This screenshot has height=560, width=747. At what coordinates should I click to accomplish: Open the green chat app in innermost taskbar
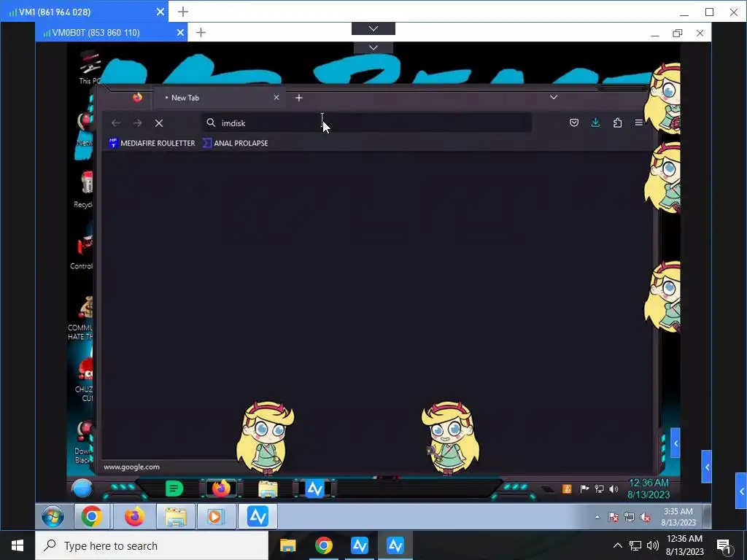(x=174, y=489)
